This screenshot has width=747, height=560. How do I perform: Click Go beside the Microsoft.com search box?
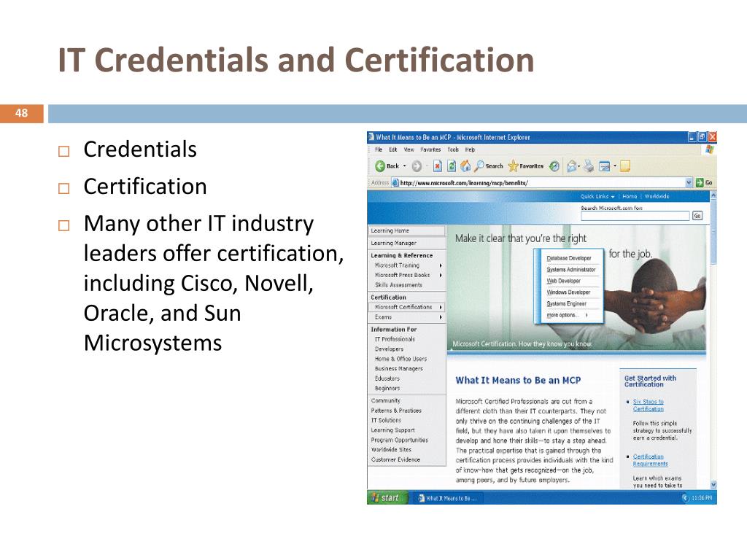(x=697, y=216)
